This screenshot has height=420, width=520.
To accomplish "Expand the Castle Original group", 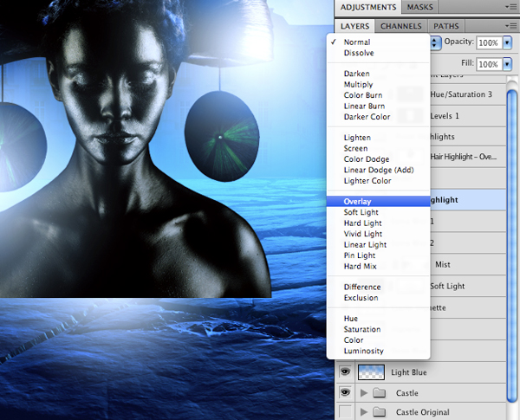I will 364,412.
